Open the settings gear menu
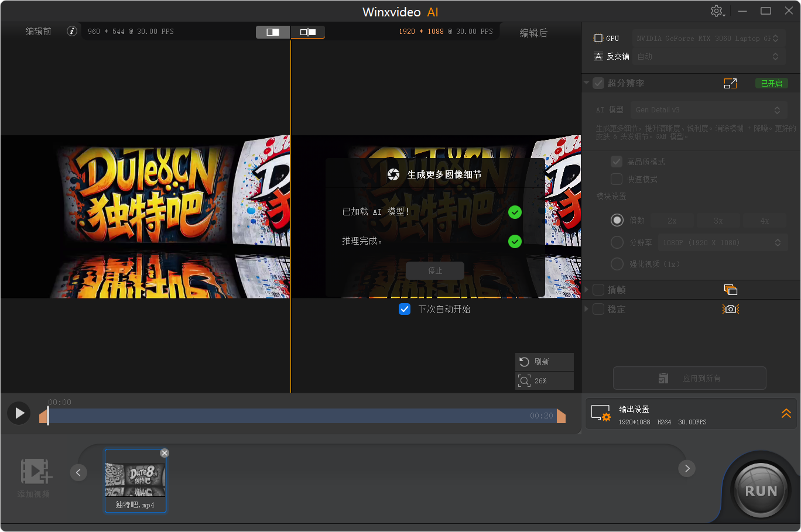801x532 pixels. (717, 11)
